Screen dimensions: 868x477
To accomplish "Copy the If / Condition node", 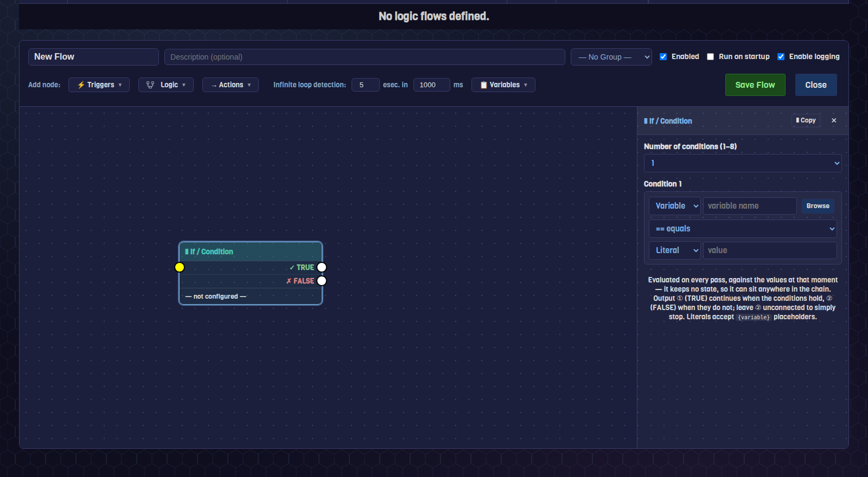I will point(806,120).
